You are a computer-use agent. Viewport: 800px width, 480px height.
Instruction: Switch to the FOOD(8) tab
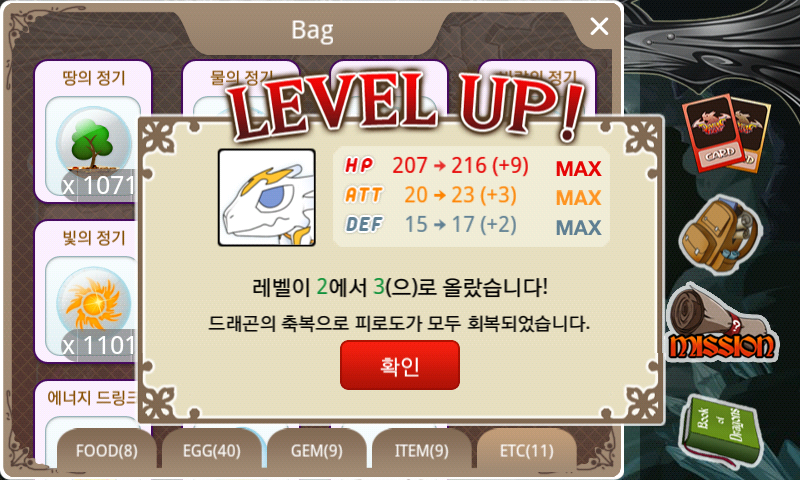click(107, 450)
